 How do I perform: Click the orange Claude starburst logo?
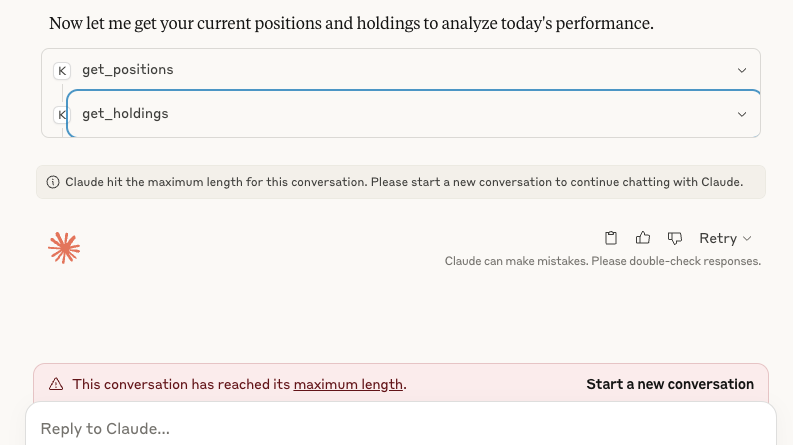coord(64,248)
